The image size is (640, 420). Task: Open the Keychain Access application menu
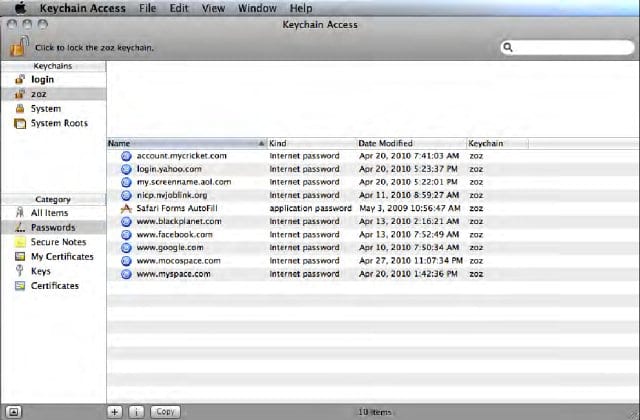[x=83, y=8]
